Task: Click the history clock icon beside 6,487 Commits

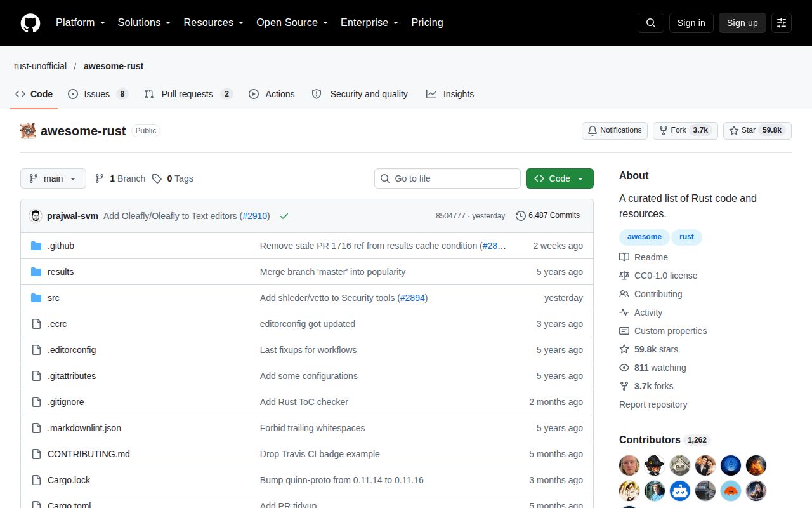Action: pos(521,216)
